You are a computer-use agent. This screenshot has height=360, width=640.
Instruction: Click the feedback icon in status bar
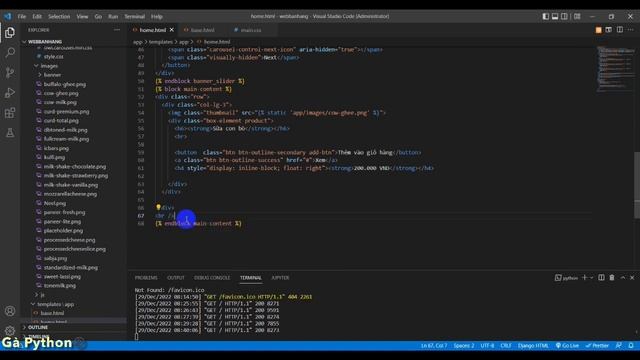tap(619, 346)
